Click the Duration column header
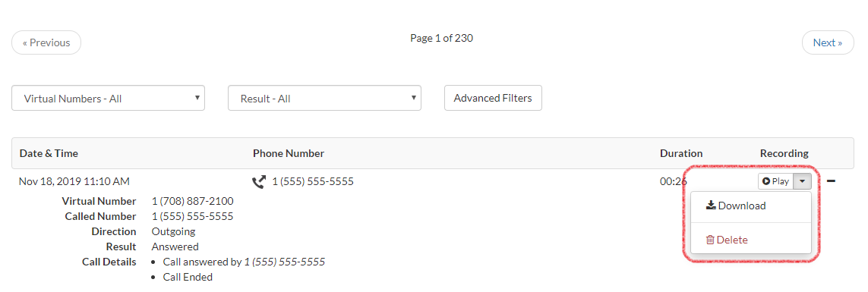Screen dimensions: 868x292 pos(681,153)
